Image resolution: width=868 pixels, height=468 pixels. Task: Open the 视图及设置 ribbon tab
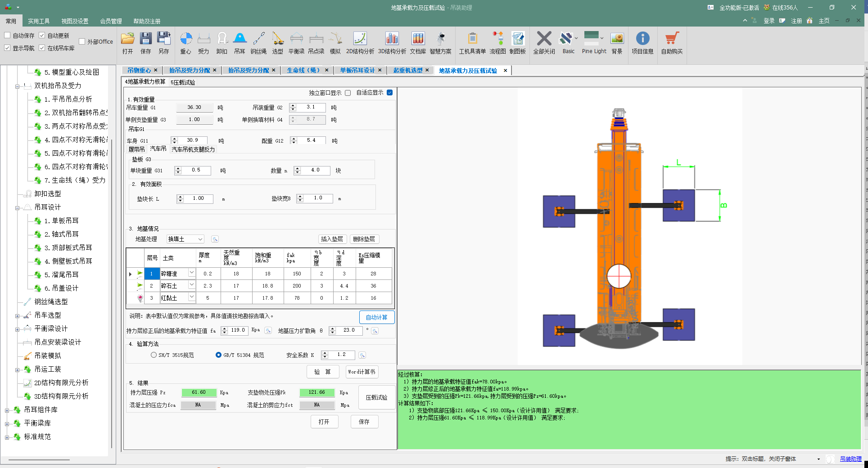75,21
